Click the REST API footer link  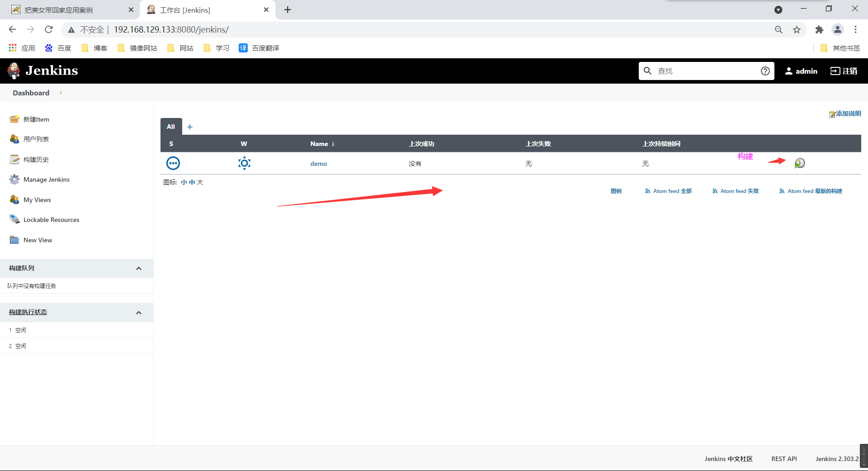tap(784, 459)
